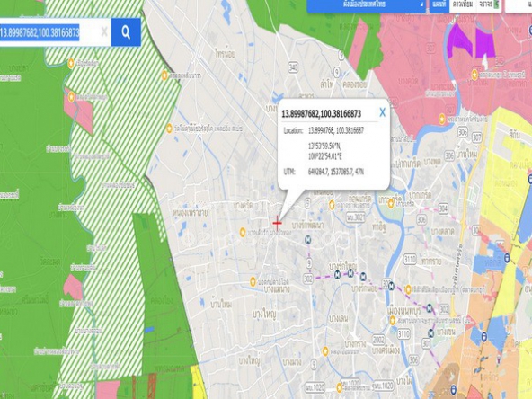Click the yellow star marker near บางแม่นาง
This screenshot has height=399, width=532.
(x=253, y=281)
